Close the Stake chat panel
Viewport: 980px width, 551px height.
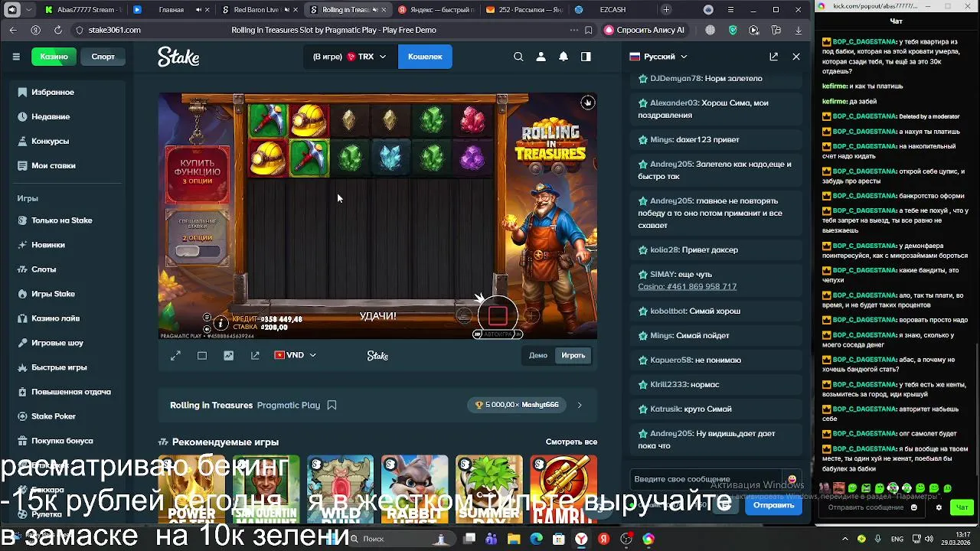point(796,57)
